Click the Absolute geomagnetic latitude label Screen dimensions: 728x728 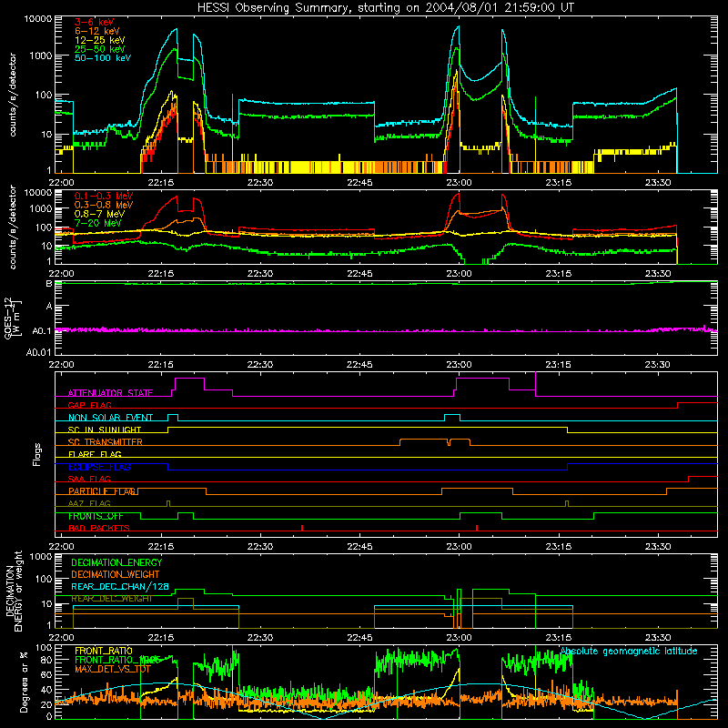pos(629,651)
